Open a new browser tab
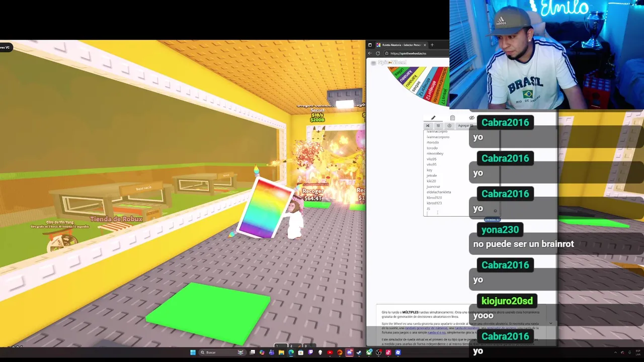 click(x=432, y=45)
